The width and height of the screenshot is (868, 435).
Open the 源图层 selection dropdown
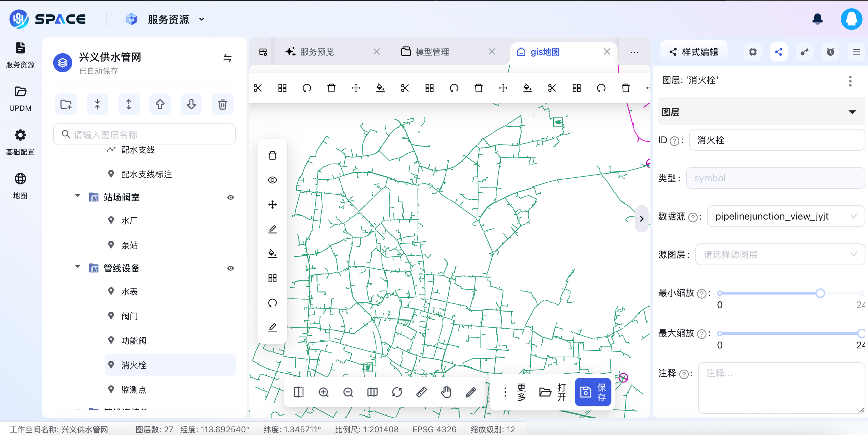coord(780,254)
